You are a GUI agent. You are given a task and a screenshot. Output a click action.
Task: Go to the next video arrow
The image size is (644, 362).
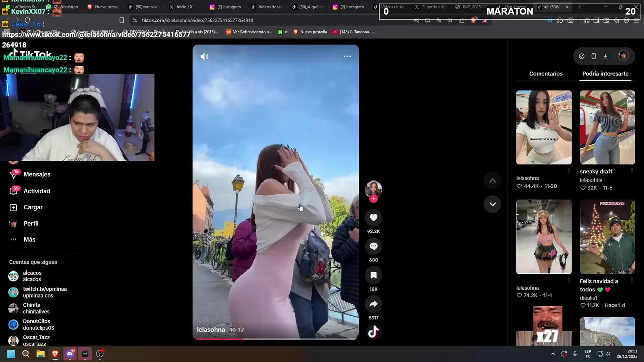pyautogui.click(x=493, y=204)
